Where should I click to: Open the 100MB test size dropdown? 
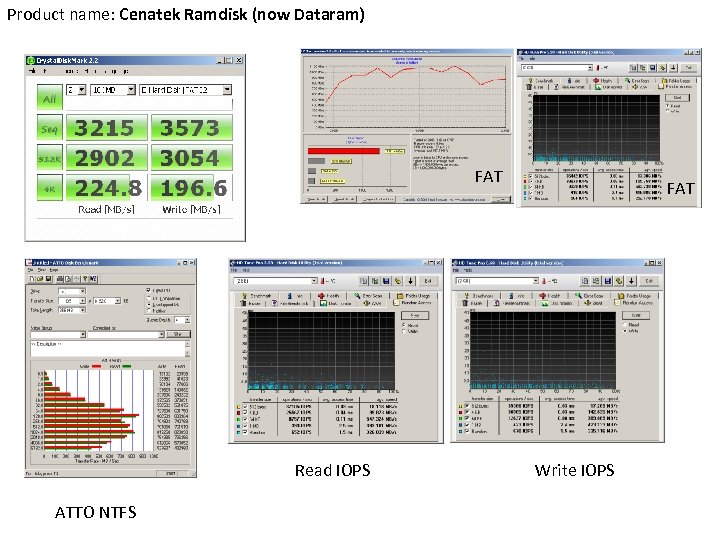113,90
